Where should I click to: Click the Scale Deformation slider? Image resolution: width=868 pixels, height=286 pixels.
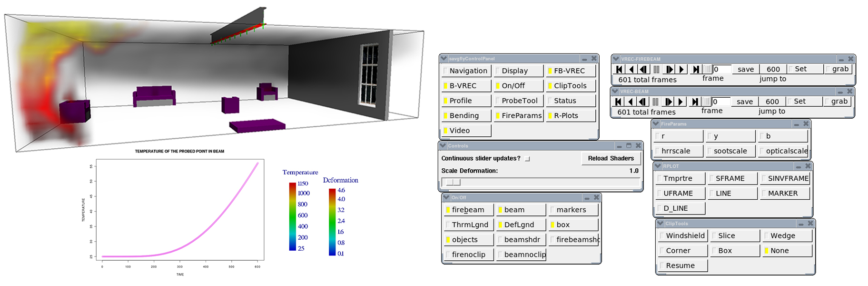tap(540, 182)
